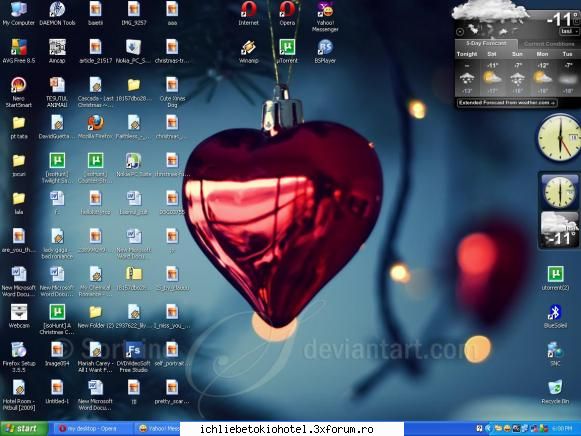
Task: Click the taskbar clock showing 6:00 PM
Action: coord(562,429)
